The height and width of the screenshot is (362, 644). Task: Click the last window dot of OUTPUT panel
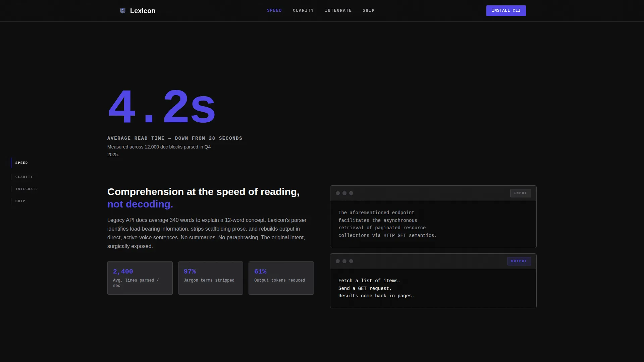pyautogui.click(x=351, y=261)
